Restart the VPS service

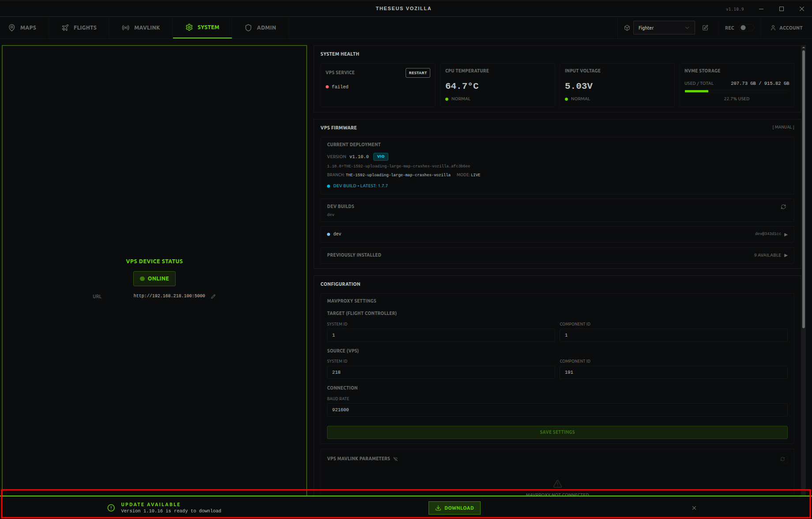tap(417, 73)
